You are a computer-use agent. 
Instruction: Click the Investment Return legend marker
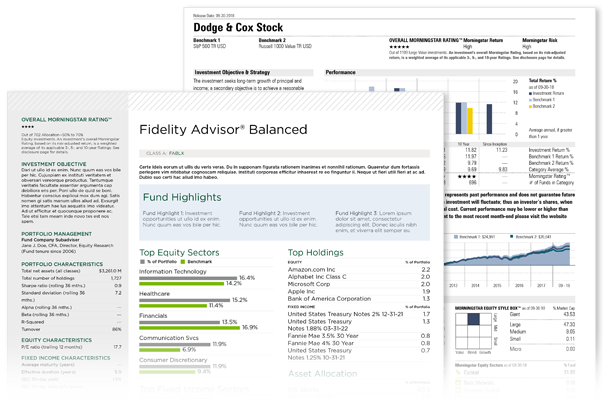[x=530, y=93]
